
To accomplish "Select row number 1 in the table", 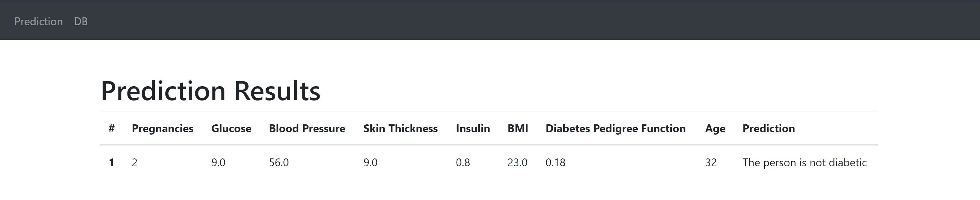I will pos(111,163).
